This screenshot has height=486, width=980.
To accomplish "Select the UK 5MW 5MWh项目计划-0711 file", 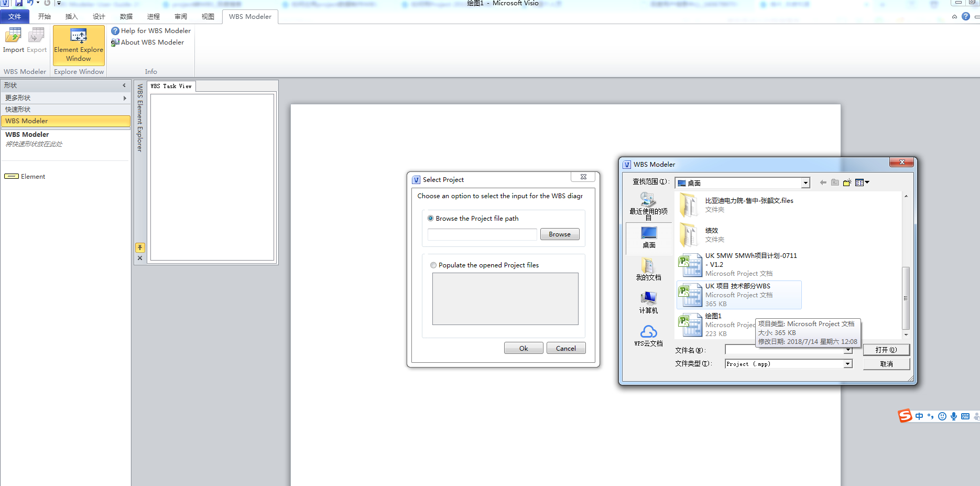I will (x=738, y=265).
